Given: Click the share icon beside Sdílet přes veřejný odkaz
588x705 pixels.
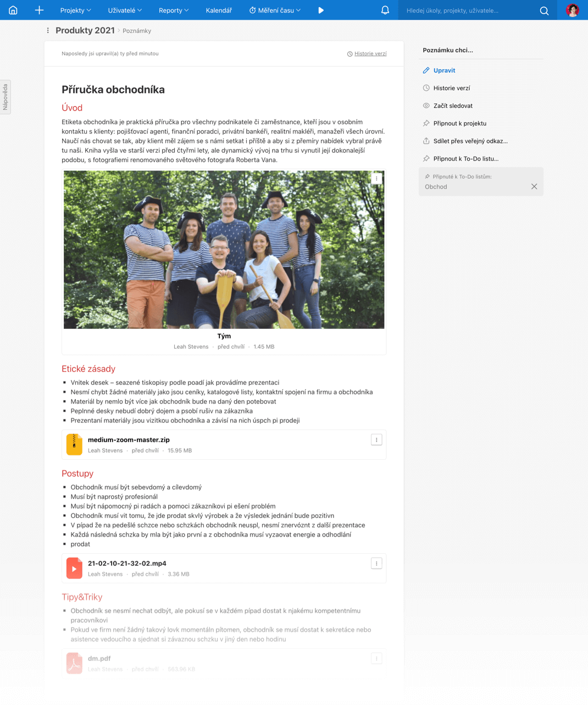Looking at the screenshot, I should 426,141.
